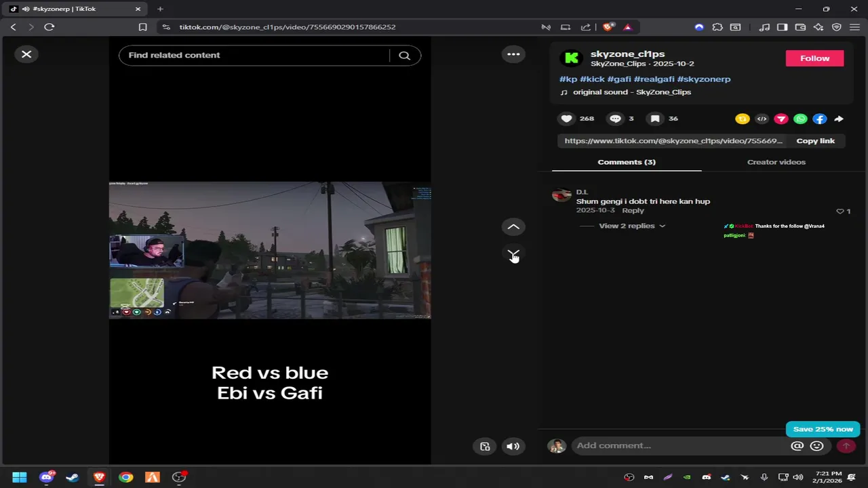Open the skyzone_cl1ps username link

[x=627, y=54]
